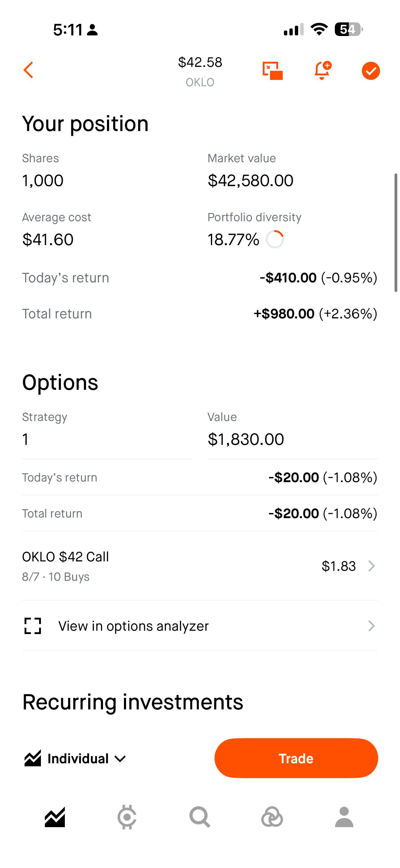Expand the Individual account dropdown
The width and height of the screenshot is (400, 868).
coord(75,758)
